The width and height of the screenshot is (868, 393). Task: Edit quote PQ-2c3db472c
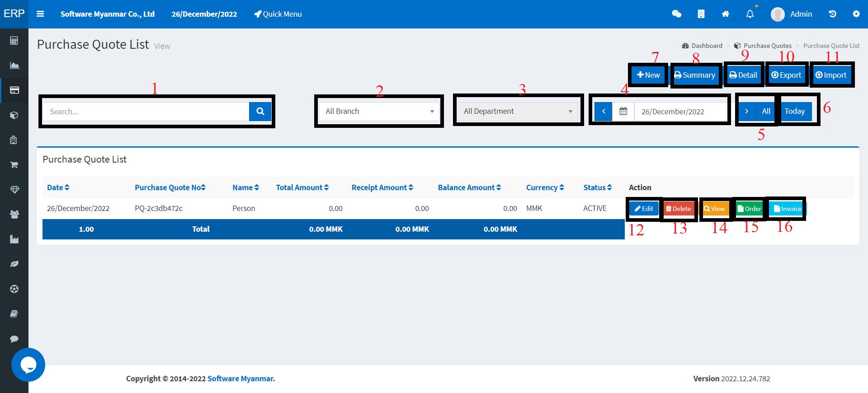click(x=644, y=209)
